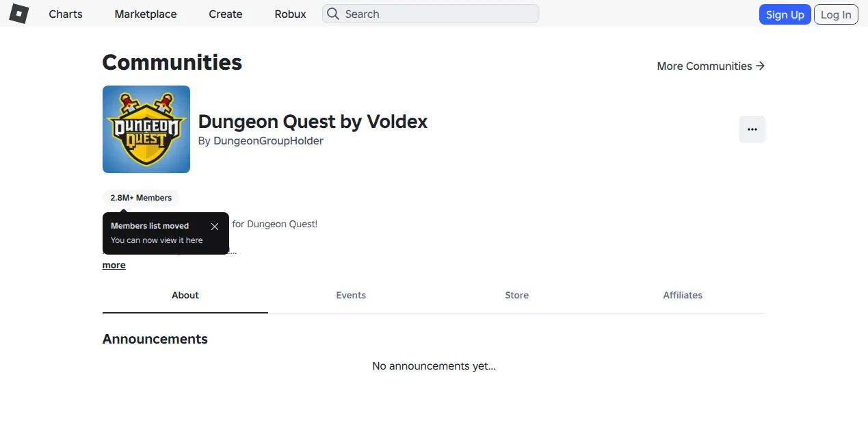
Task: View the 2.8M+ Members badge
Action: pos(141,198)
